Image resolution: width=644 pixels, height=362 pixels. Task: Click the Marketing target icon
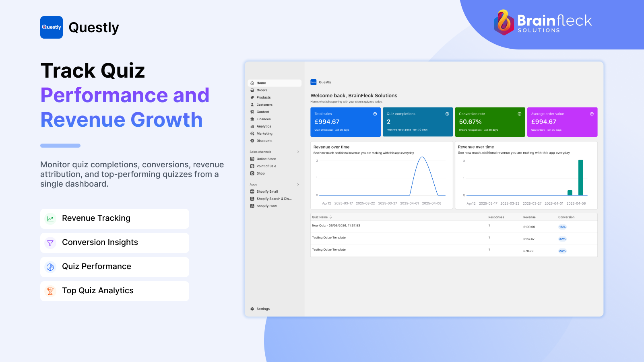[252, 134]
